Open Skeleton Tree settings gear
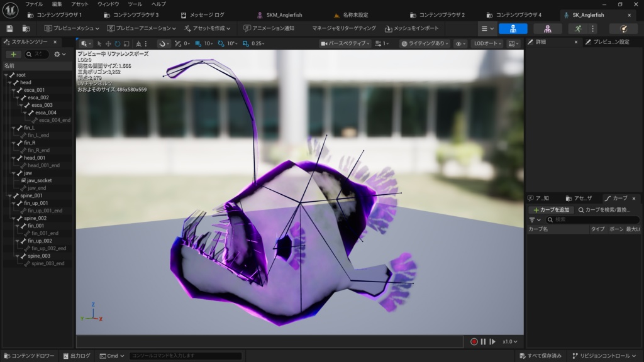This screenshot has width=644, height=362. tap(60, 54)
